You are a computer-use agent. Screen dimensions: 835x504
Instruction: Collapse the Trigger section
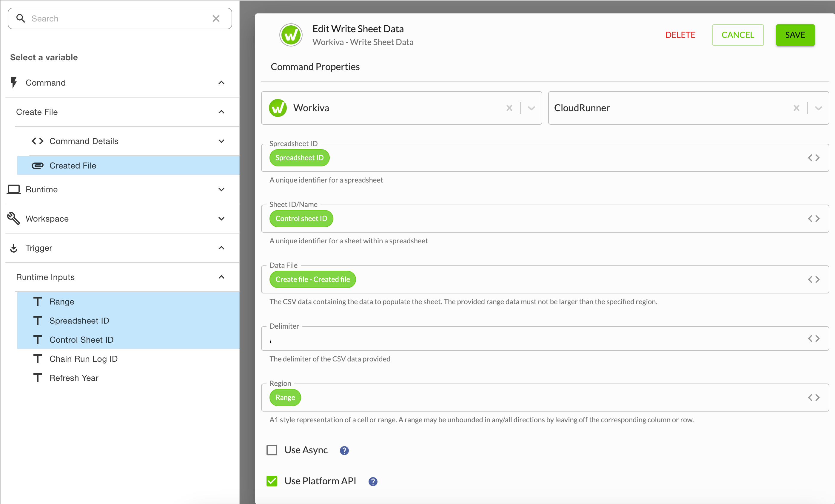pos(221,248)
